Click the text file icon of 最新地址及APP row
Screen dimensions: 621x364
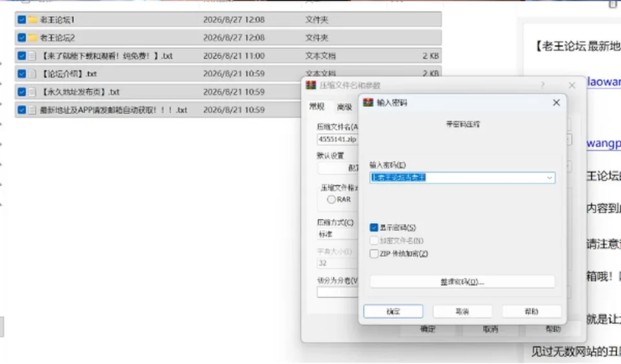pos(32,110)
